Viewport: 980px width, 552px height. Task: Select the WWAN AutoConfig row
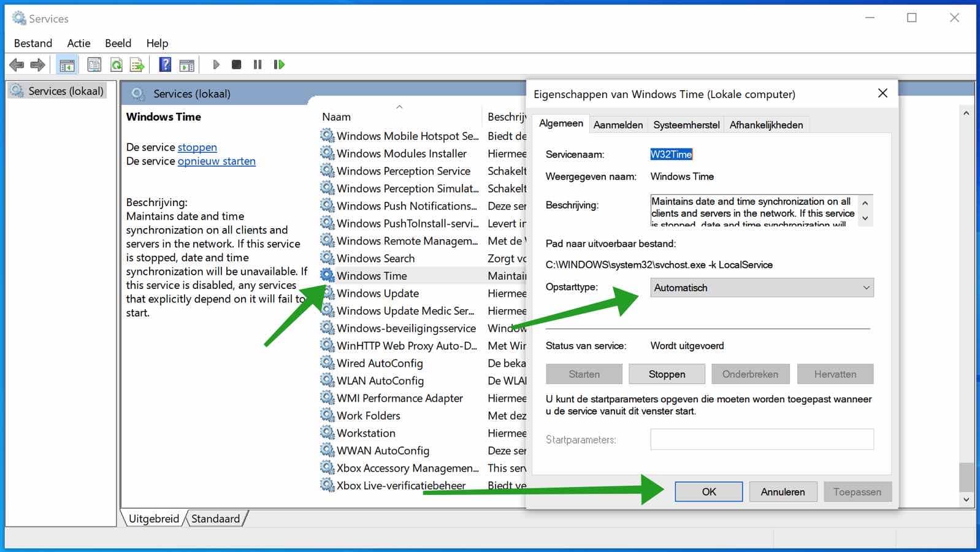pyautogui.click(x=422, y=450)
